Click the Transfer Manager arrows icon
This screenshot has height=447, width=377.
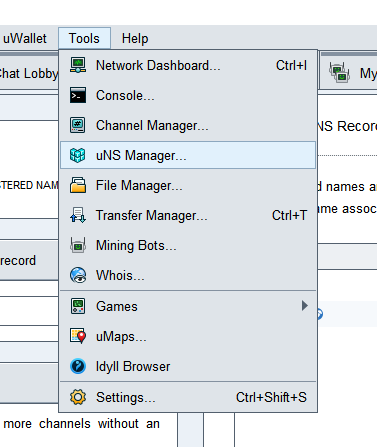pos(78,215)
